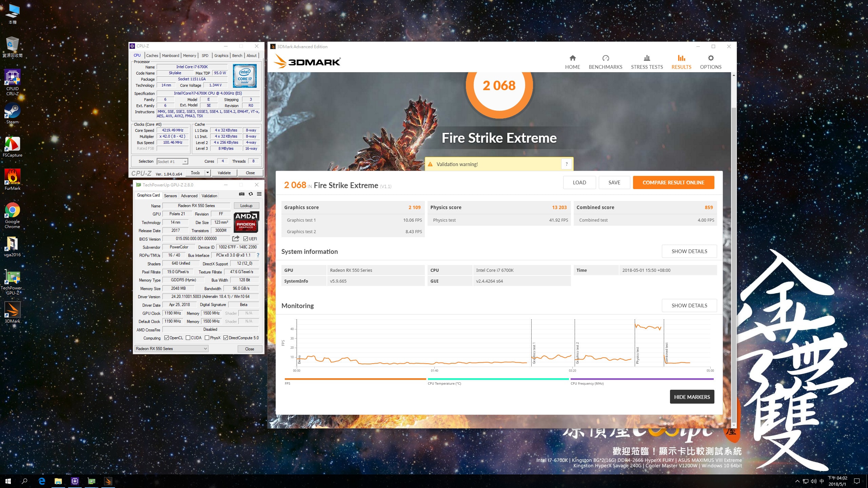Switch to SPD tab in CPU-Z
Image resolution: width=868 pixels, height=488 pixels.
coord(205,56)
